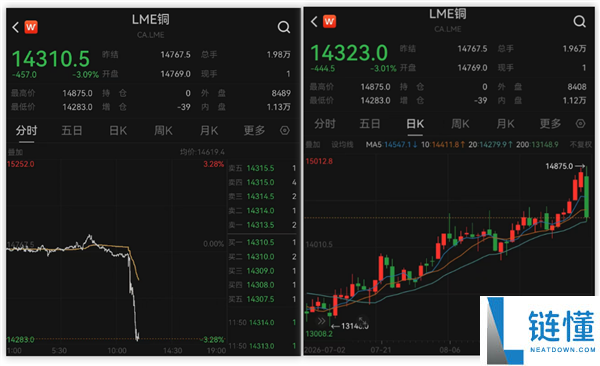This screenshot has width=600, height=366.
Task: Tap the left panel's 内盘 1.13万 value
Action: pos(279,107)
